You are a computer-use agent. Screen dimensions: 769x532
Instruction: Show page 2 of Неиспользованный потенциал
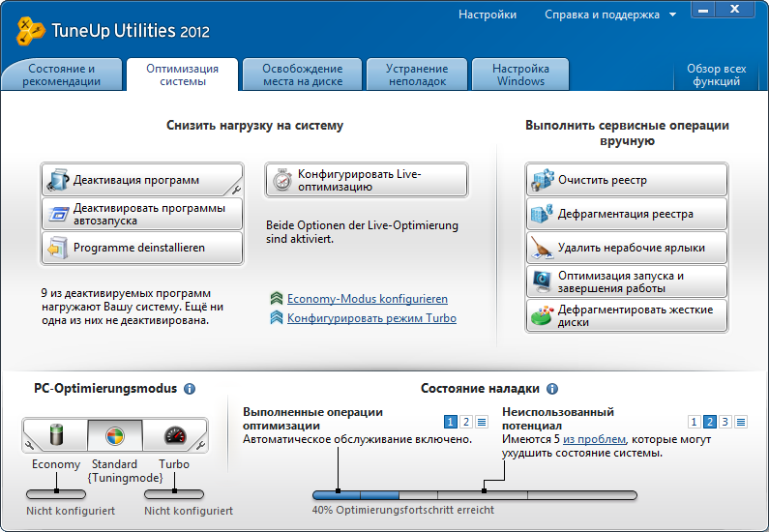pyautogui.click(x=709, y=422)
